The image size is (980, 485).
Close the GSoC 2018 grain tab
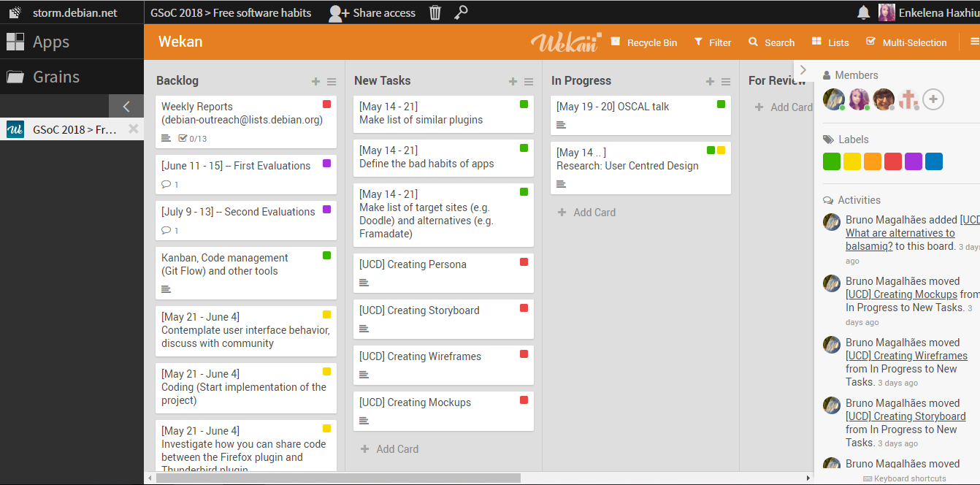click(x=134, y=129)
